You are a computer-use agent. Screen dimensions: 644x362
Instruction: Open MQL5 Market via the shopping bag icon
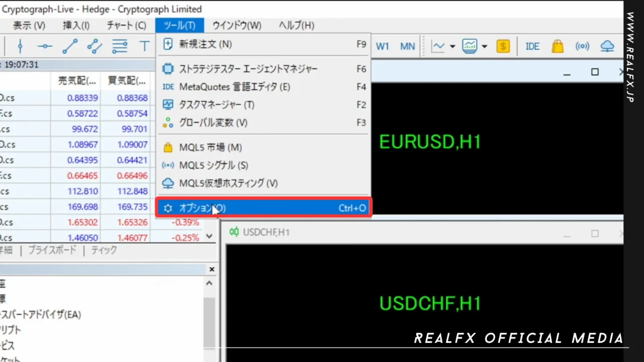coord(557,46)
